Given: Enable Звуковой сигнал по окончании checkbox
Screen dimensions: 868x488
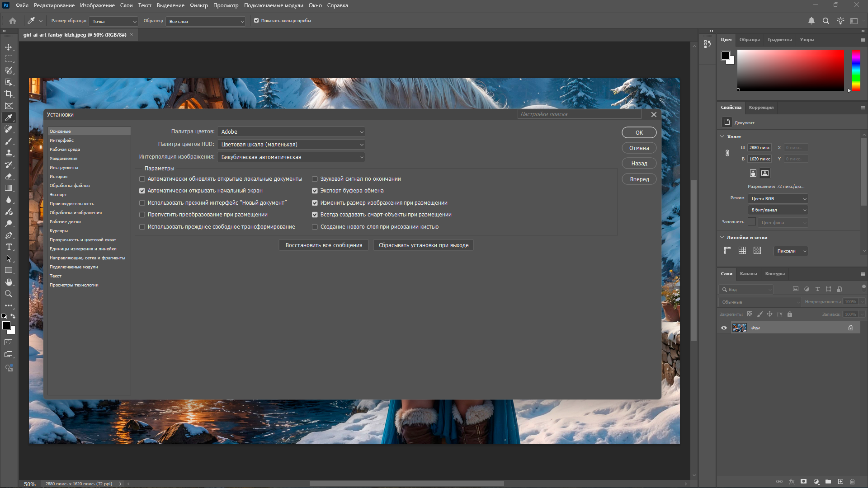Looking at the screenshot, I should [x=315, y=179].
